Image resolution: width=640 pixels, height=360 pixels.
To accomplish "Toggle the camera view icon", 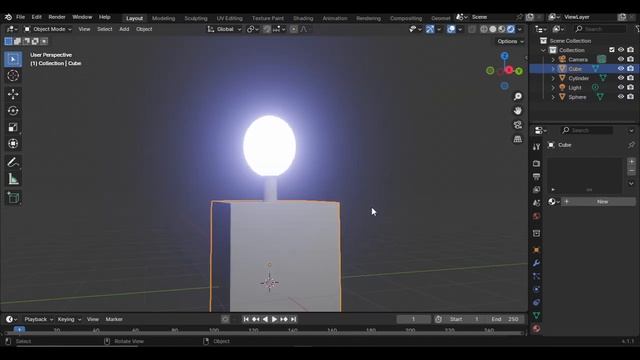I will coord(518,125).
